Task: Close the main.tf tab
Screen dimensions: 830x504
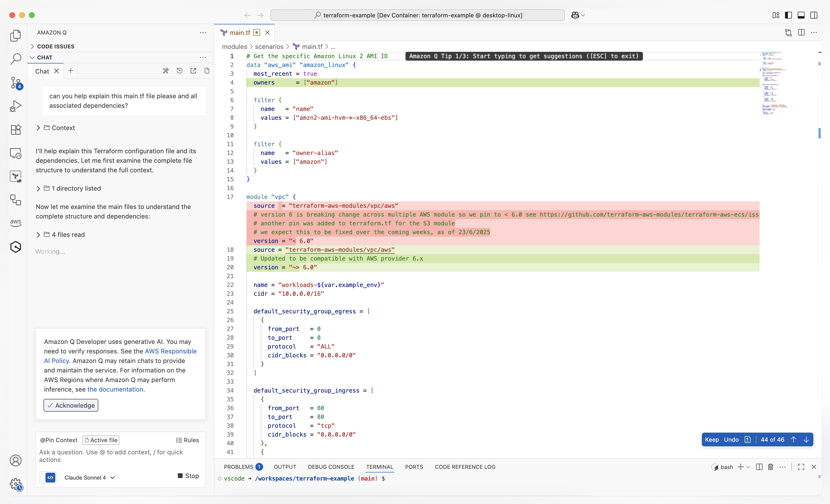Action: tap(268, 32)
